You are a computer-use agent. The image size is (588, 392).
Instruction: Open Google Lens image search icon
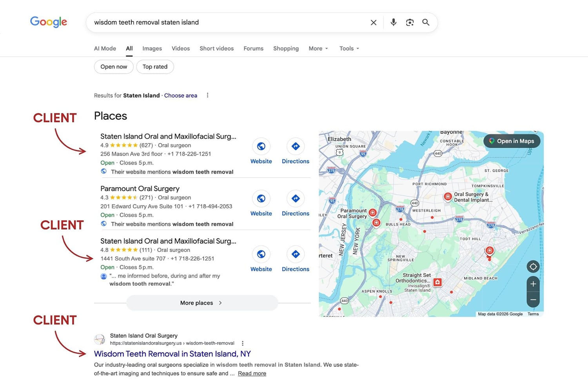pos(410,22)
